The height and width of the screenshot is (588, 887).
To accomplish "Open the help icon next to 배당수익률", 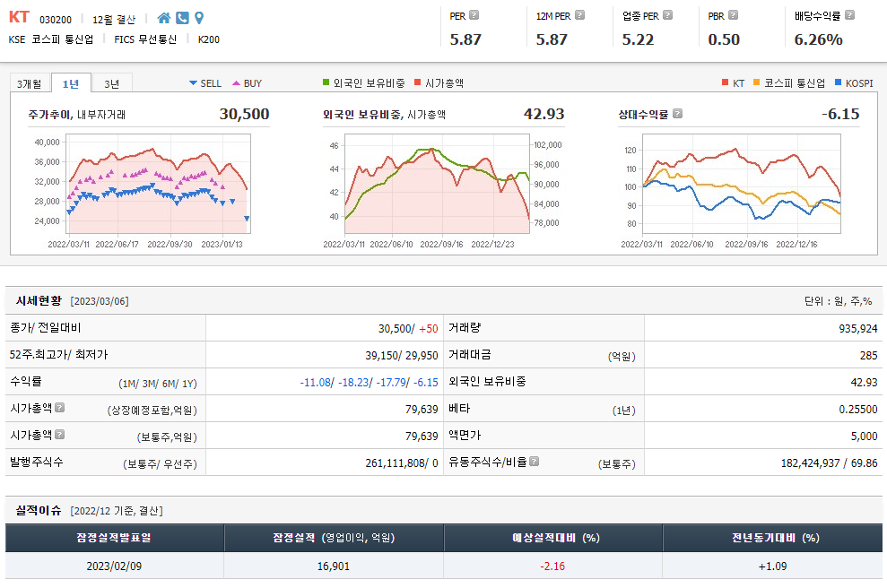I will tap(849, 15).
